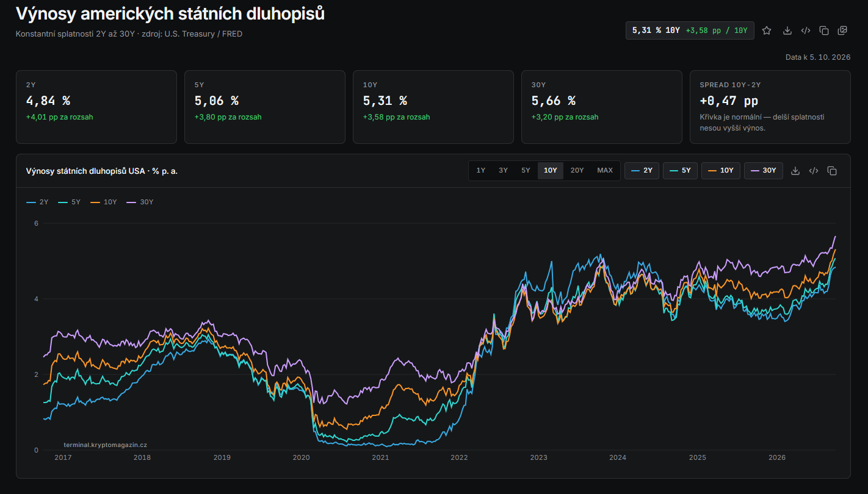This screenshot has width=868, height=494.
Task: Copy page data using header copy icon
Action: coord(824,30)
